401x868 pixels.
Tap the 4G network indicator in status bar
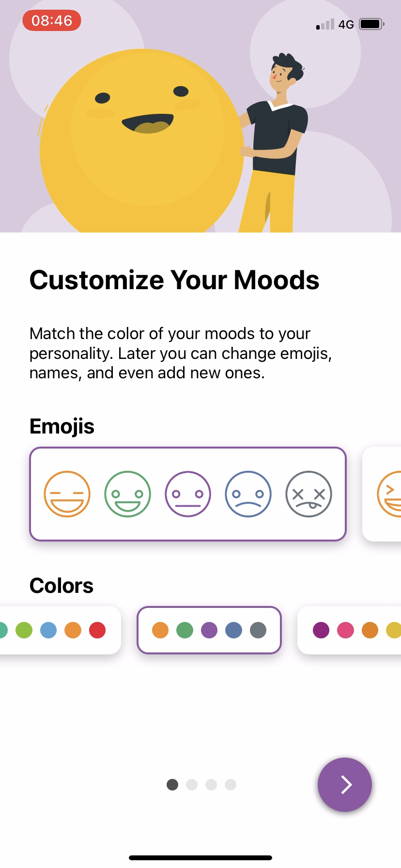[347, 24]
